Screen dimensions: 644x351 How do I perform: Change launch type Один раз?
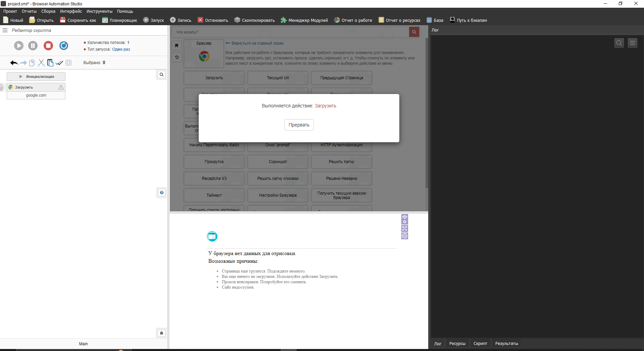[121, 49]
